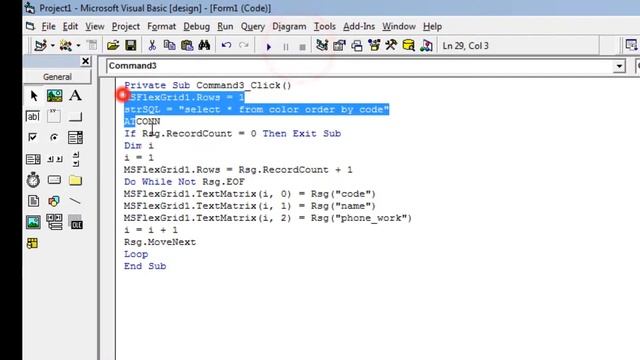Open the Project menu

coord(126,27)
